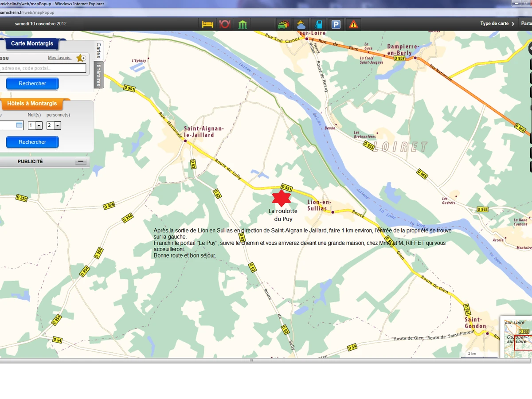The height and width of the screenshot is (399, 532).
Task: Show hotels with the bed icon
Action: pos(207,24)
